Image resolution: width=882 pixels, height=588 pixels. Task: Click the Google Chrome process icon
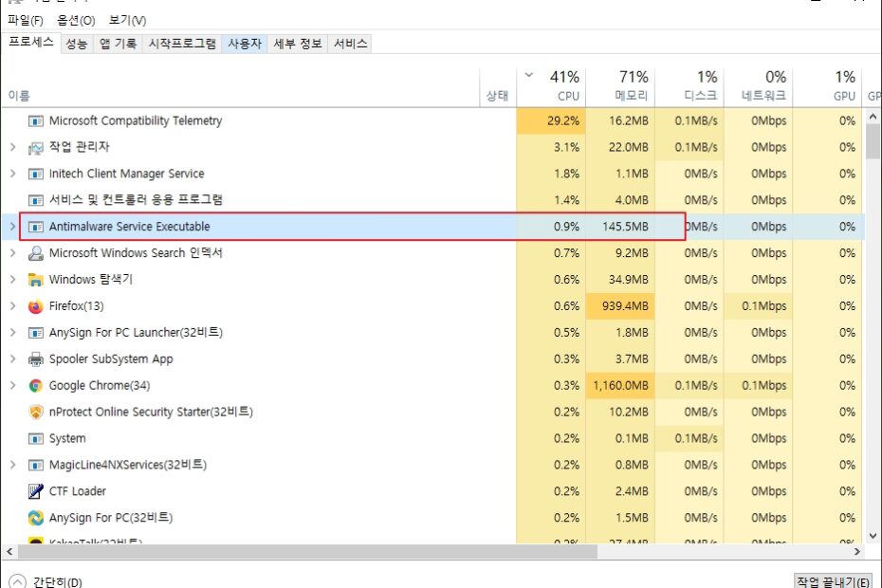(x=35, y=385)
